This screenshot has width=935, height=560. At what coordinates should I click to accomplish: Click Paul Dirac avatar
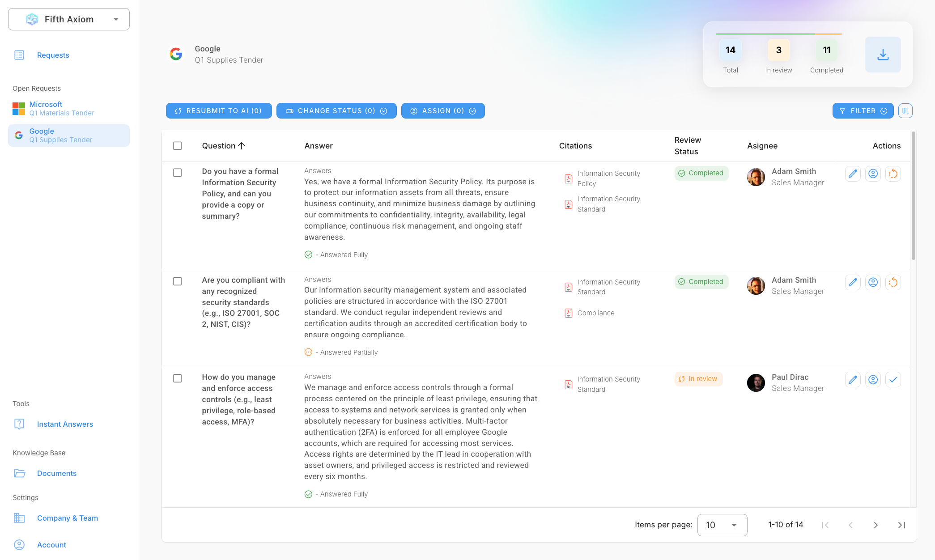click(x=756, y=383)
